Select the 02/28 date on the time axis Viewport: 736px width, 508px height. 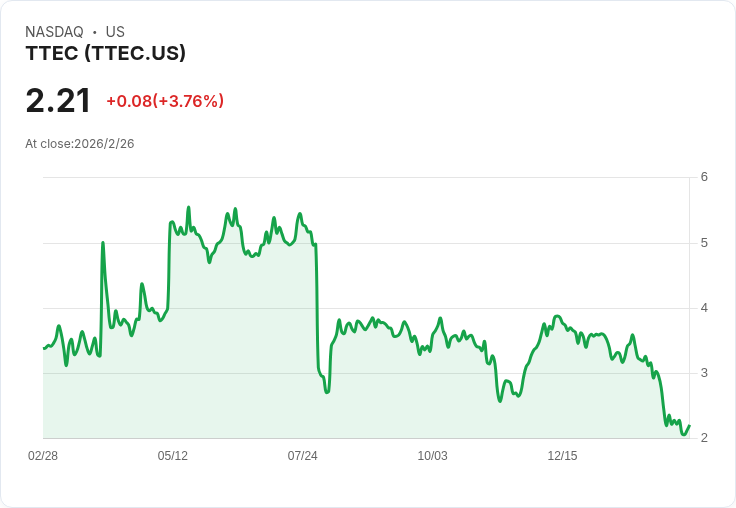[43, 456]
